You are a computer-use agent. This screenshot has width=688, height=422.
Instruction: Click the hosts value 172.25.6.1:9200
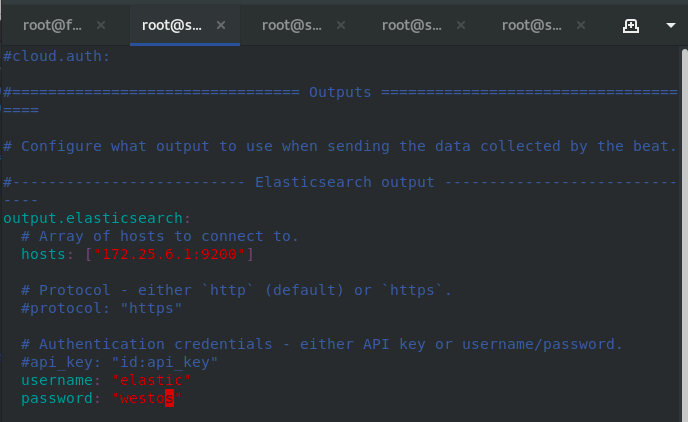pos(169,254)
